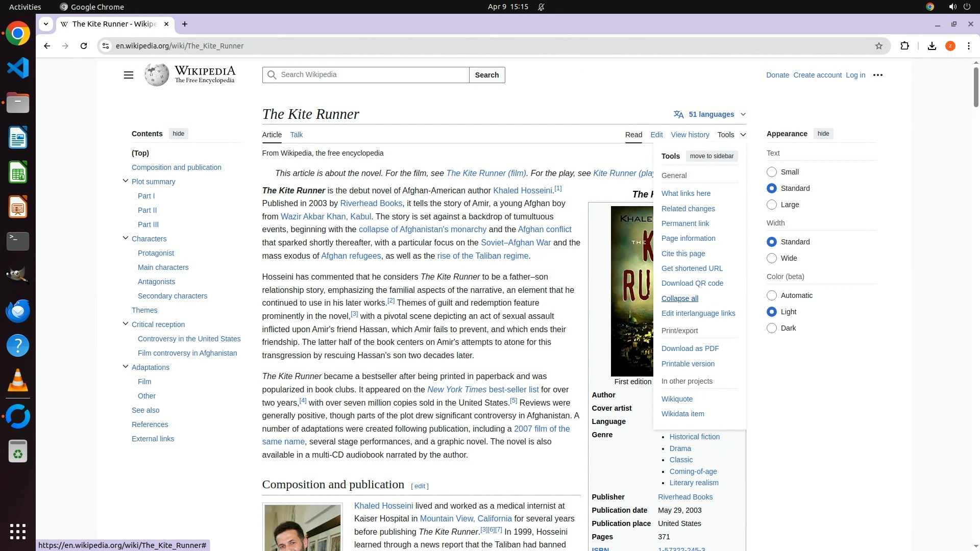Open Chrome downloads icon
The height and width of the screenshot is (551, 980).
click(x=932, y=46)
